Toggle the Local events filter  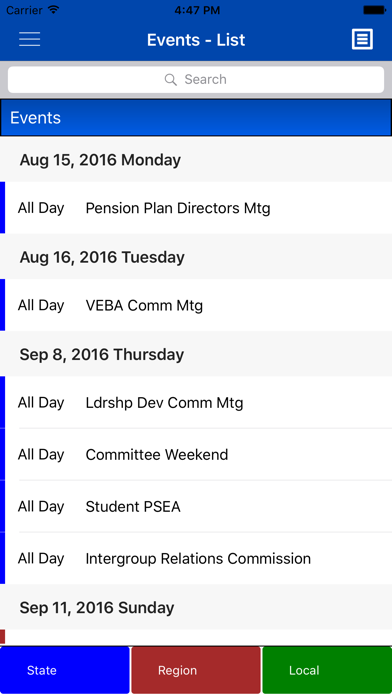click(x=327, y=670)
